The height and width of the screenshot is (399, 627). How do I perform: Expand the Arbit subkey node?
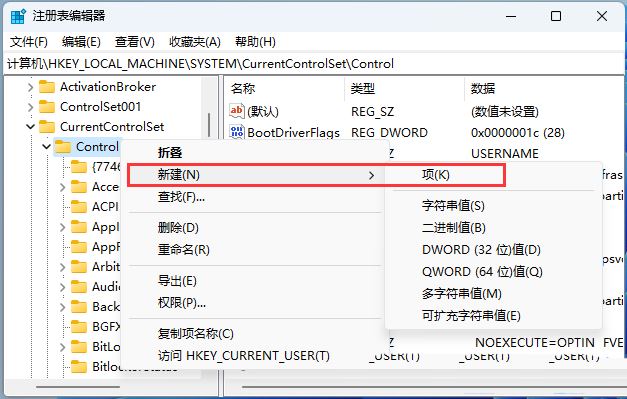[62, 267]
